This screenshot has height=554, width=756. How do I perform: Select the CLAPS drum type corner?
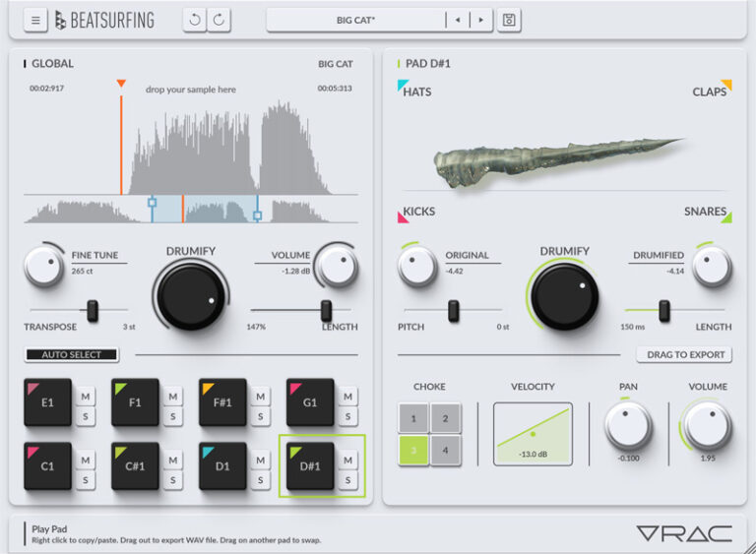(x=712, y=89)
